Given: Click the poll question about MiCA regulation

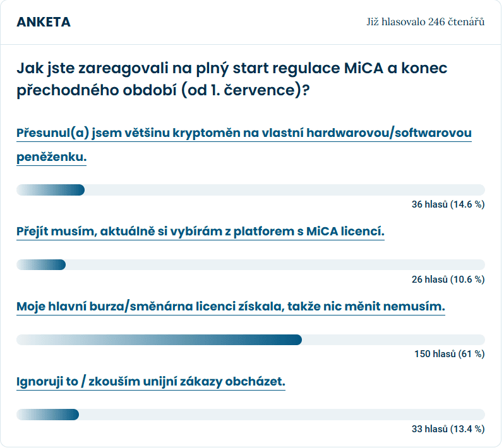Looking at the screenshot, I should coord(232,79).
